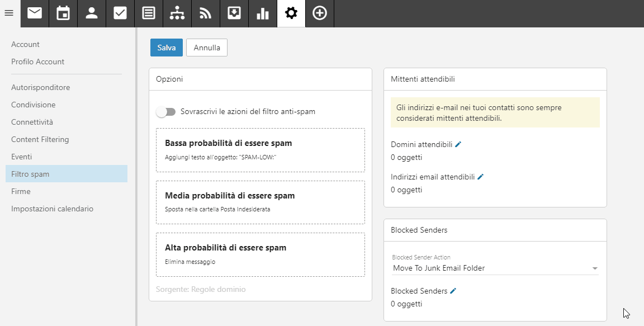Click the Salva button
Screen dimensions: 644x326
point(167,48)
